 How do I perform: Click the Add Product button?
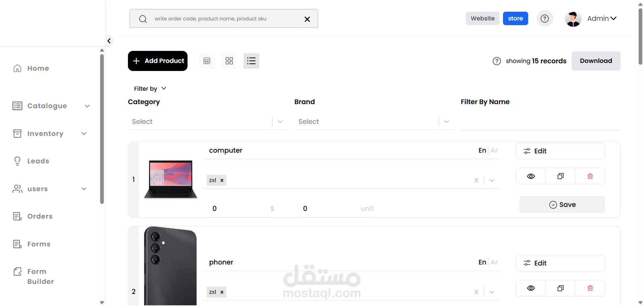[x=158, y=61]
